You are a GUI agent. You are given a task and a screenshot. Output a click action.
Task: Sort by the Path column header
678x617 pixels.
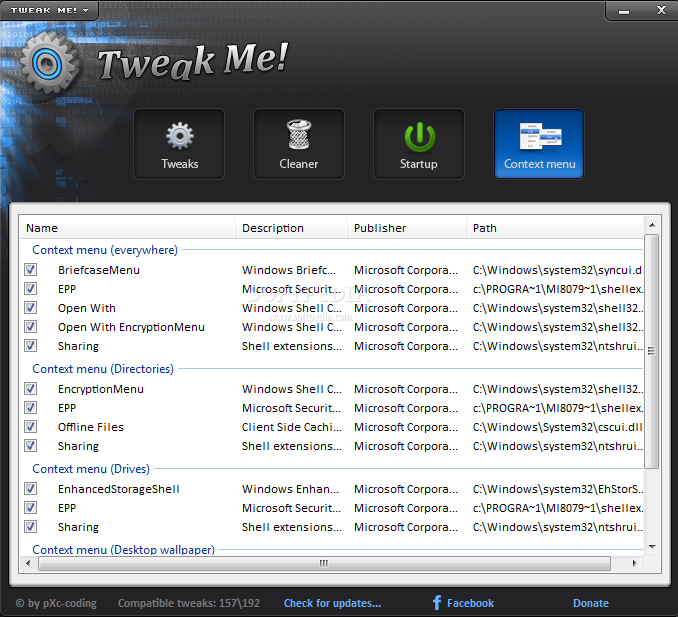555,228
